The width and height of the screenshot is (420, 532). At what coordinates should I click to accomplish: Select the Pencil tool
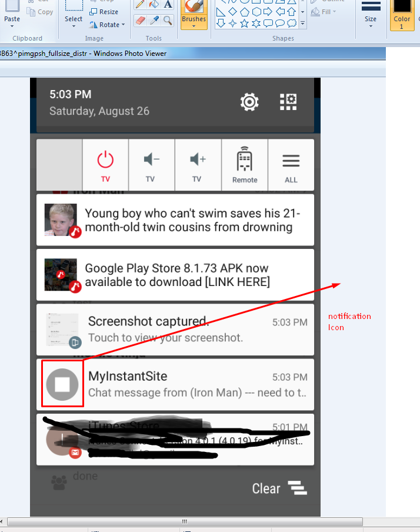pyautogui.click(x=140, y=4)
